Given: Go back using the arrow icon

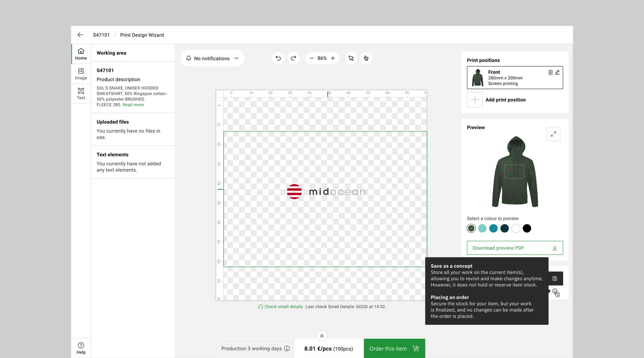Looking at the screenshot, I should (80, 35).
